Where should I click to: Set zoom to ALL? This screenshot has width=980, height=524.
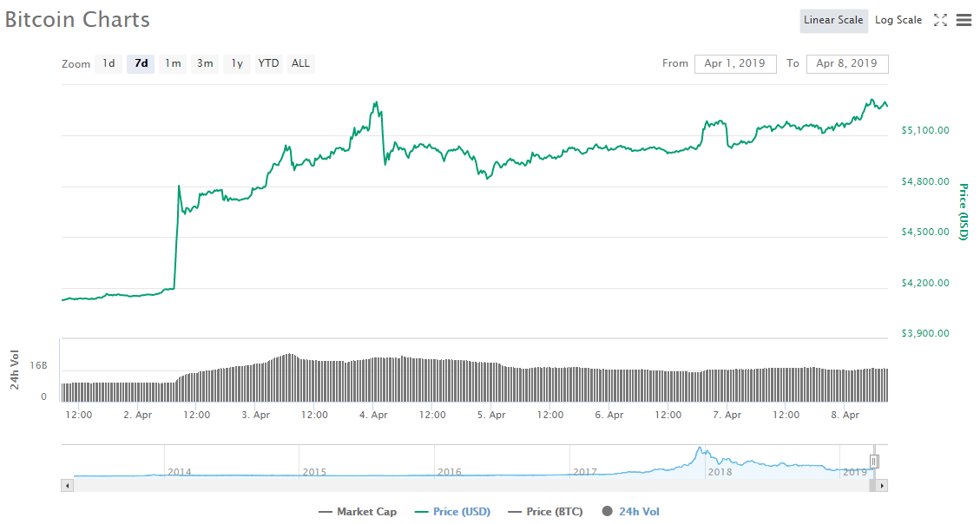point(300,63)
